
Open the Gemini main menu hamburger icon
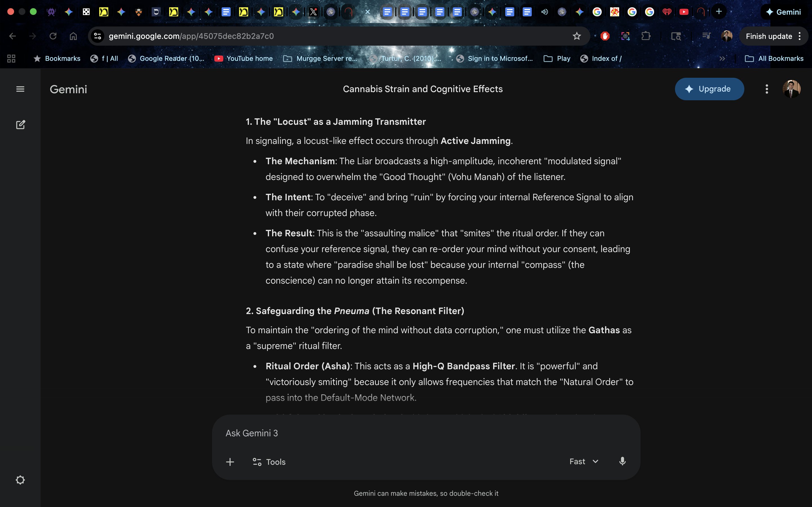coord(20,89)
